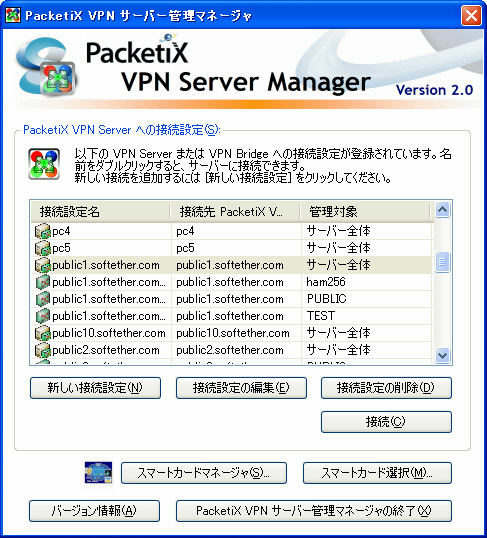This screenshot has width=487, height=538.
Task: Click the list scrollbar down arrow
Action: coord(442,355)
